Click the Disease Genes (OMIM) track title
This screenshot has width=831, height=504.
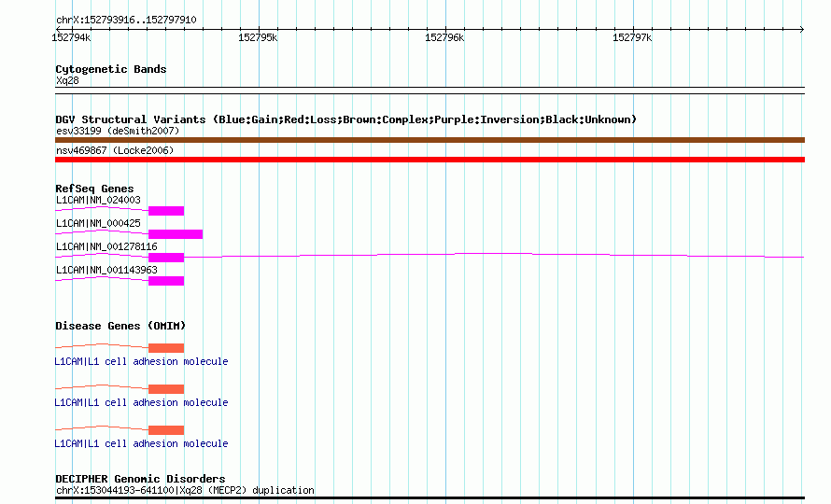click(x=120, y=326)
